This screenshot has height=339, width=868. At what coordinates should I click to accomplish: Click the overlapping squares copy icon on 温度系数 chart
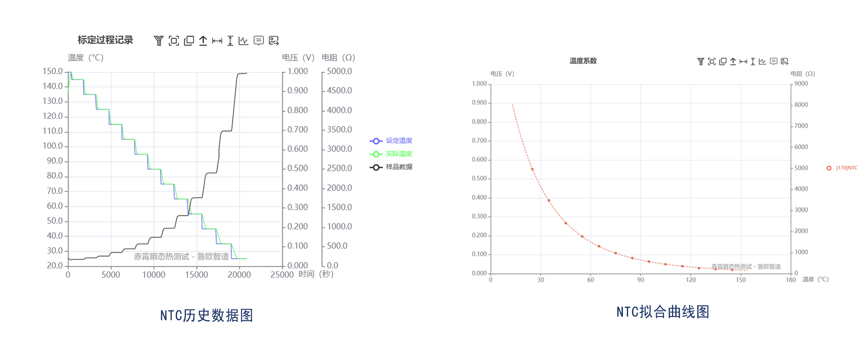(723, 61)
